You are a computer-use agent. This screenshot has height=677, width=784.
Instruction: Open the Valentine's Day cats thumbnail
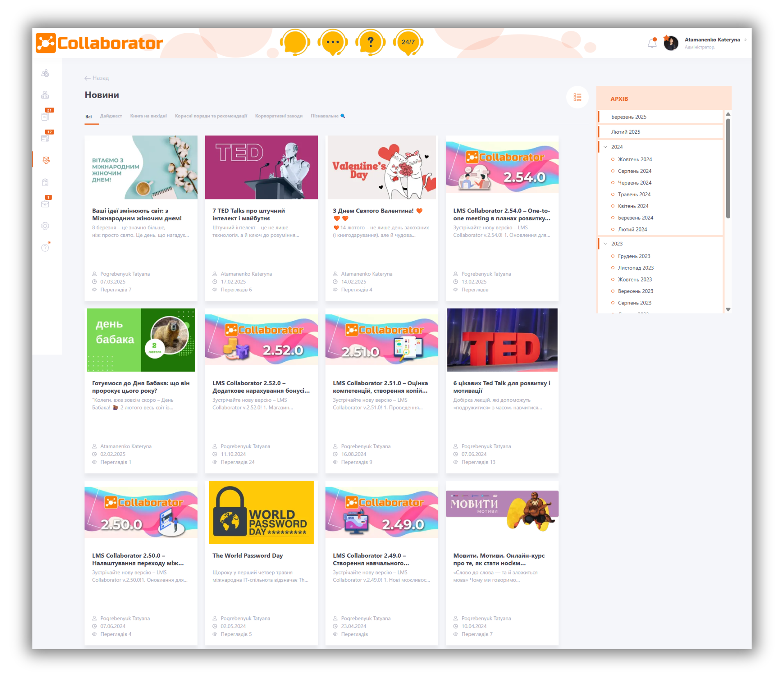pos(382,167)
